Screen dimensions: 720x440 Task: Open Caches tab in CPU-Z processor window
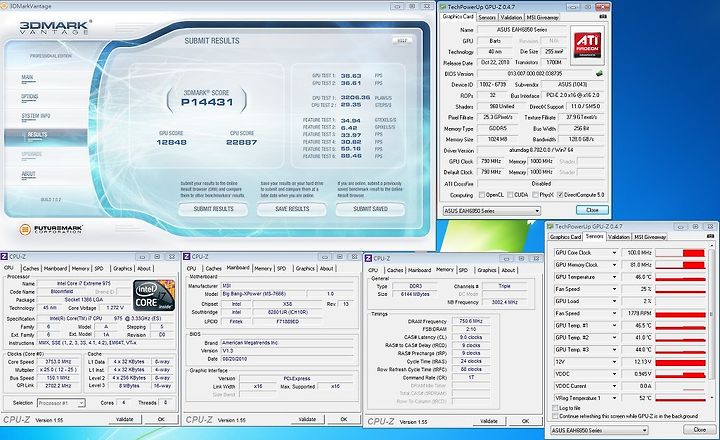[x=31, y=269]
